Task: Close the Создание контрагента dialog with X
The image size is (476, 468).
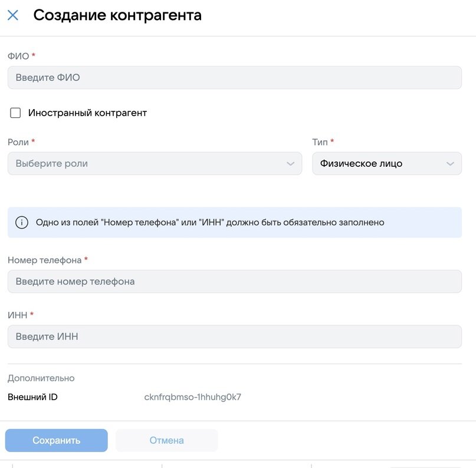Action: tap(13, 15)
